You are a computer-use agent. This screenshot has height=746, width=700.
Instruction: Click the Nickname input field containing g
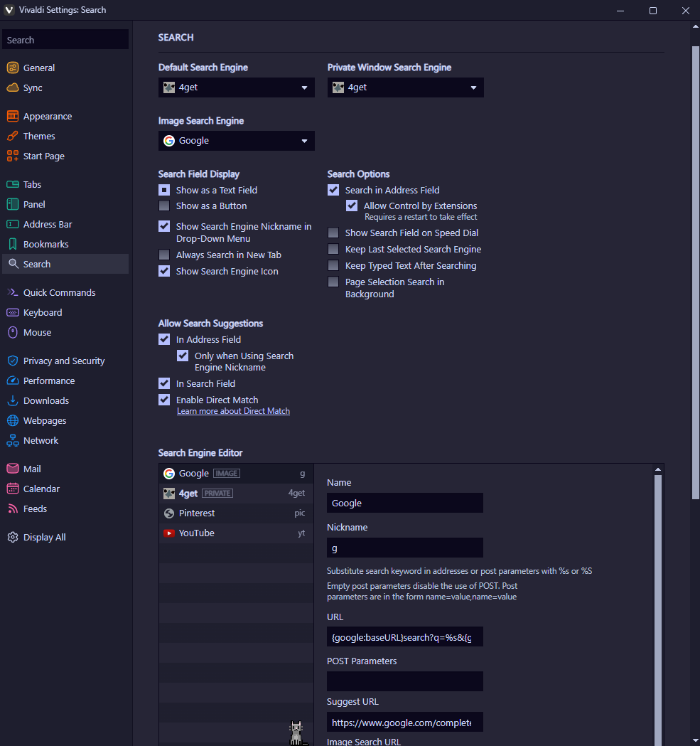tap(404, 548)
